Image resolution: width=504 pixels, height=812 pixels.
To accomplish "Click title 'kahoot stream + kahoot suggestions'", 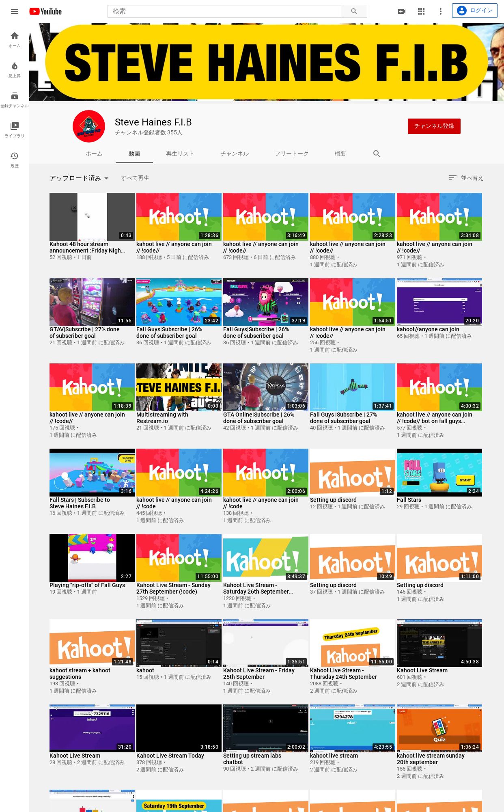I will click(80, 674).
